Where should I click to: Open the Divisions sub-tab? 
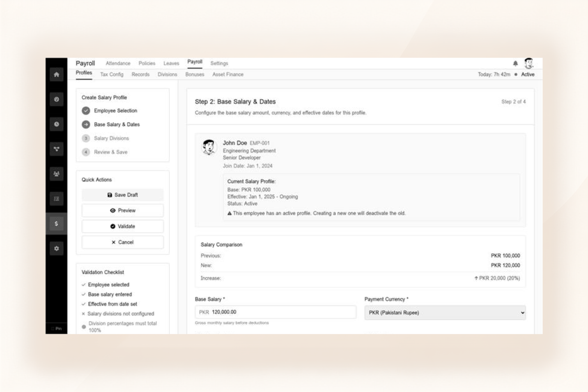(167, 75)
